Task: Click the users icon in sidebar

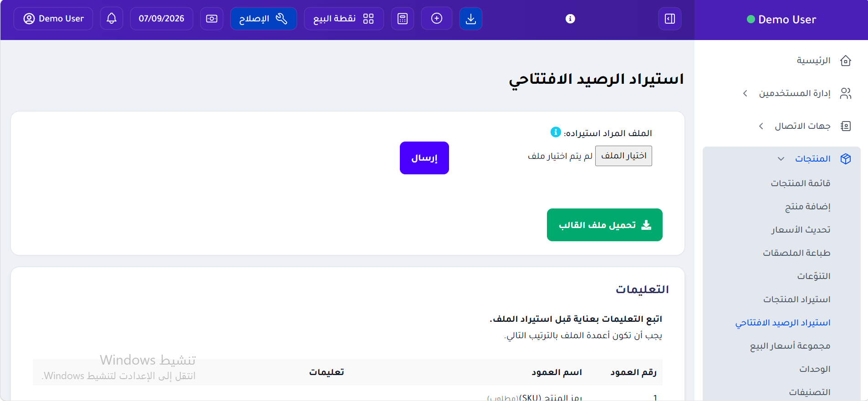Action: click(846, 93)
